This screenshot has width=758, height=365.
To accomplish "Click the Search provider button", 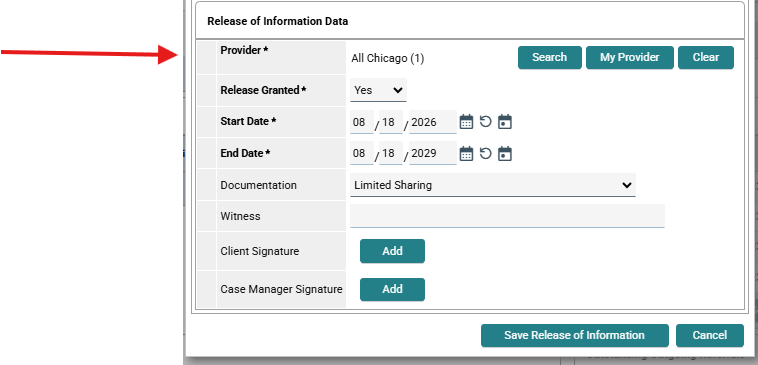I will coord(550,58).
